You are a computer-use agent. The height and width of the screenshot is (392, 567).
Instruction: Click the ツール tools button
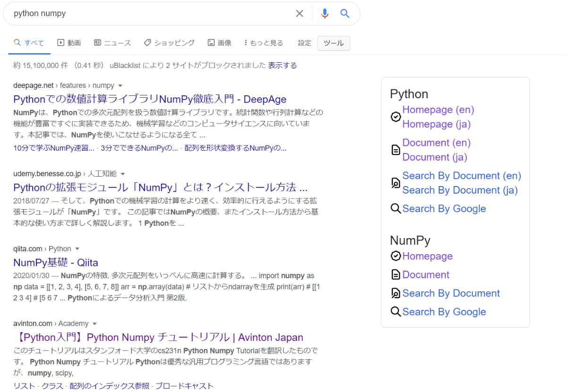(334, 43)
